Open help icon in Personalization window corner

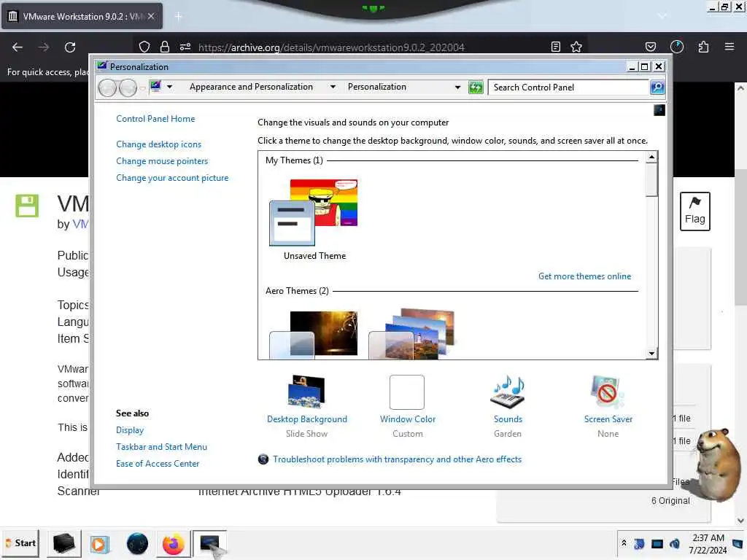pyautogui.click(x=659, y=110)
